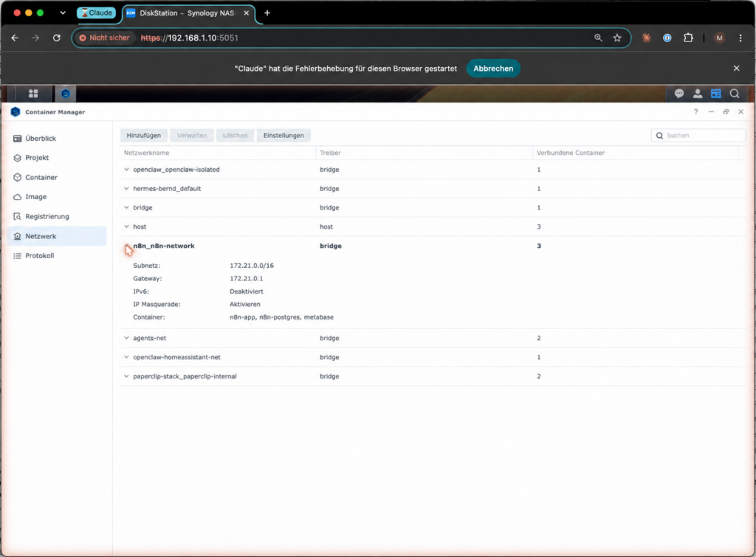Click the DSM global search magnifier icon
This screenshot has width=756, height=557.
tap(735, 94)
